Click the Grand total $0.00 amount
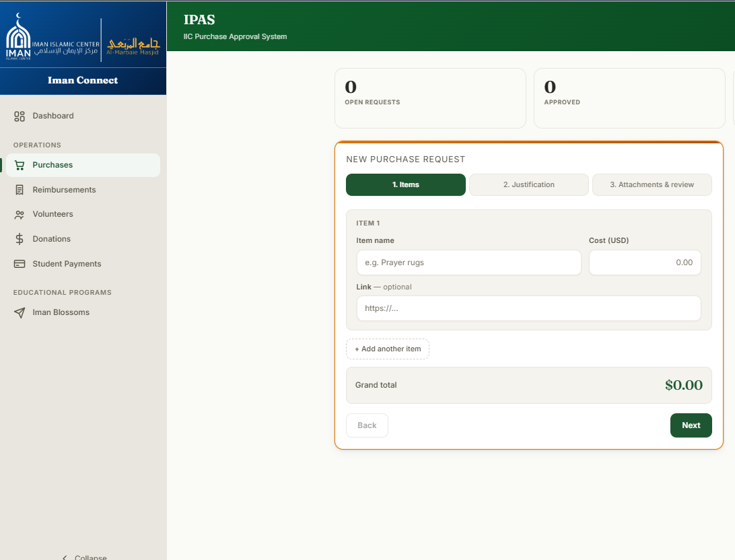Screen dimensions: 735x560 tap(683, 385)
